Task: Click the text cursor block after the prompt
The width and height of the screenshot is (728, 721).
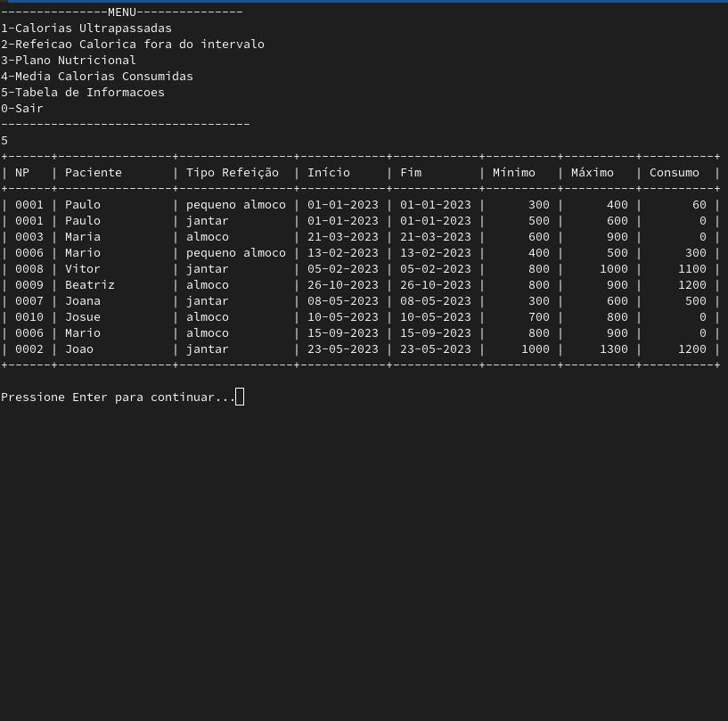Action: pos(240,397)
